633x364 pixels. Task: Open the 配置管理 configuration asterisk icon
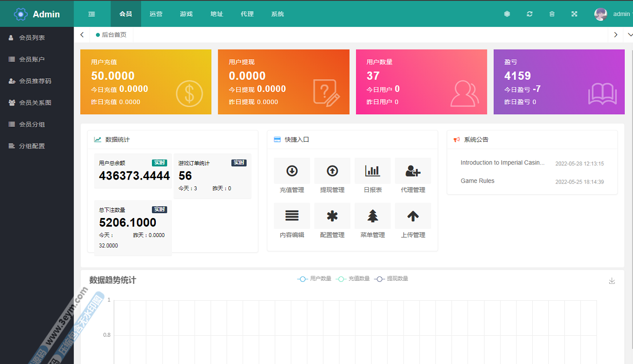332,216
